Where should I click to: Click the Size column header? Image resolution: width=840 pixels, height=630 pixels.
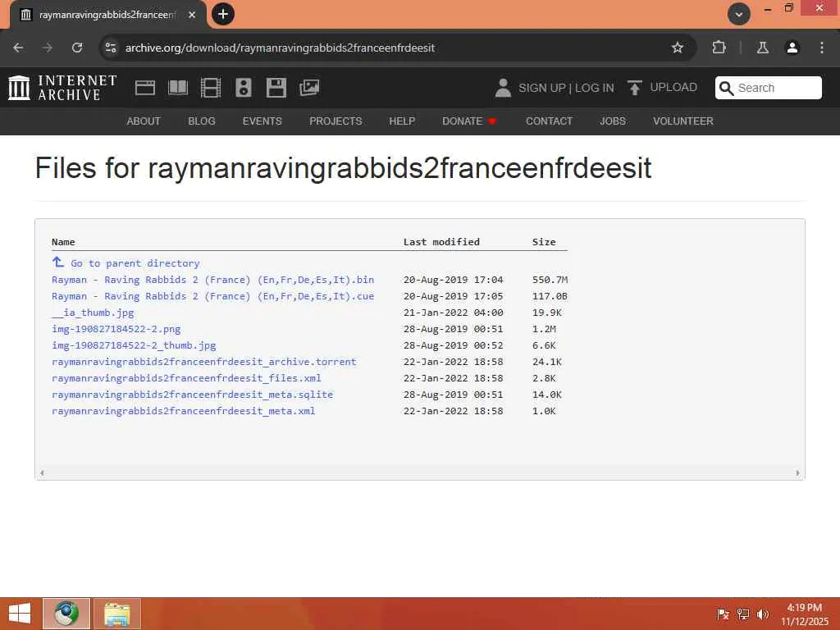pos(544,242)
